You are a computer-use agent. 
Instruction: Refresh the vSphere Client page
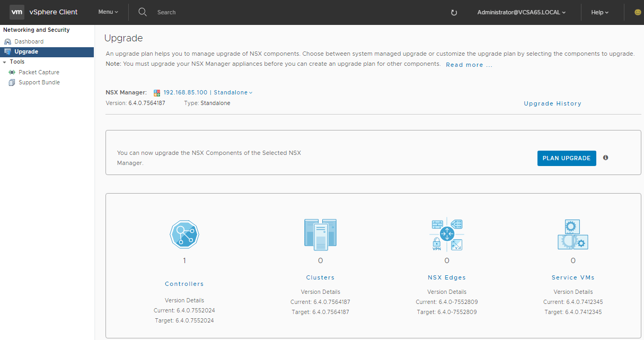[454, 12]
